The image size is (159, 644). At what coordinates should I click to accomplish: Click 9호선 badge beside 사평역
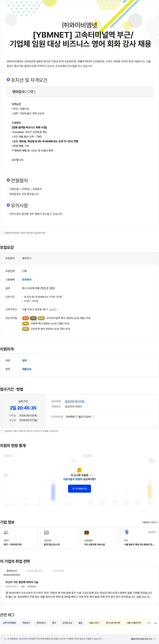26,323
